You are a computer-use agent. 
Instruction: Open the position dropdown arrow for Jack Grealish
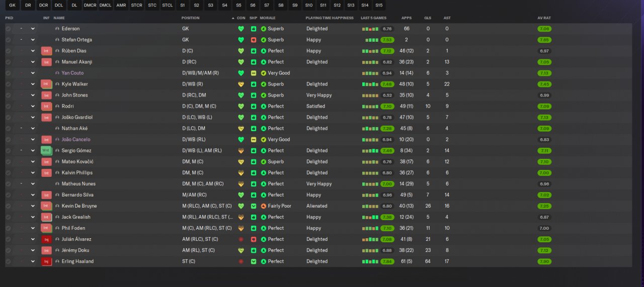(x=33, y=217)
